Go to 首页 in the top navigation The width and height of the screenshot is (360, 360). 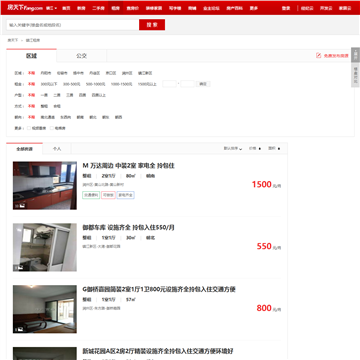(66, 8)
